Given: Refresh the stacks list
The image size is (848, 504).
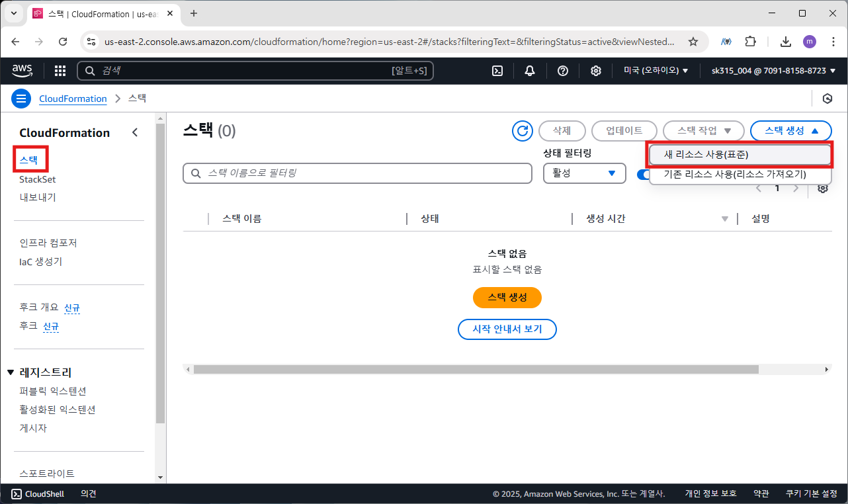Looking at the screenshot, I should [523, 131].
